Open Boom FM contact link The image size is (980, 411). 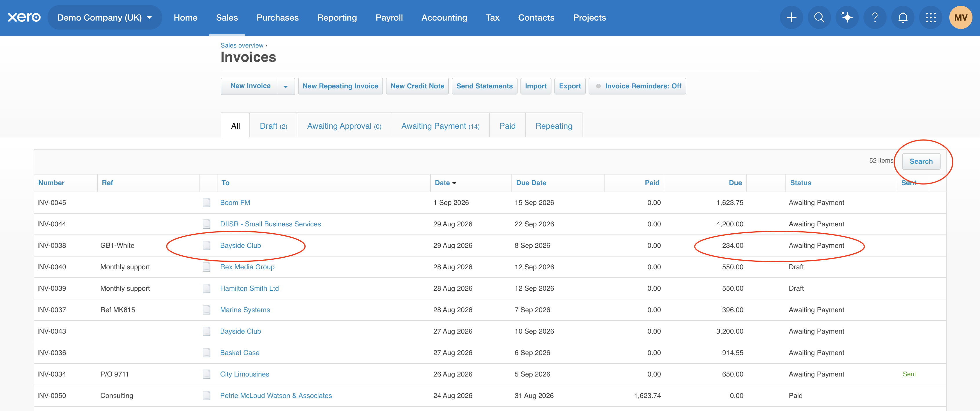235,203
